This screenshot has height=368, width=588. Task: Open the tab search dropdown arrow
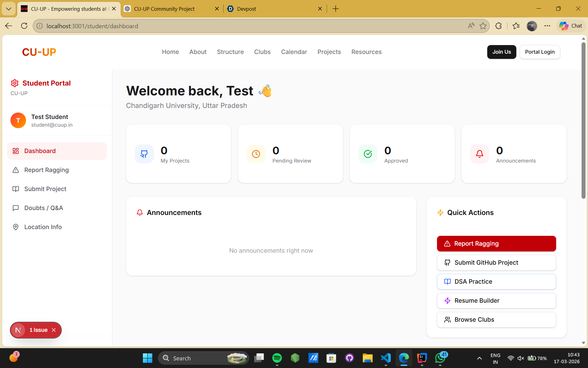(x=9, y=9)
